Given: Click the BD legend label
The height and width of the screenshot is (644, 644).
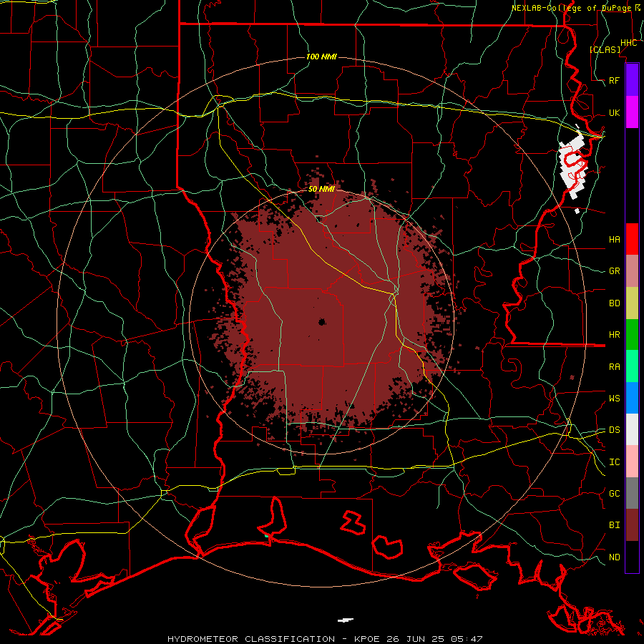Looking at the screenshot, I should 614,303.
